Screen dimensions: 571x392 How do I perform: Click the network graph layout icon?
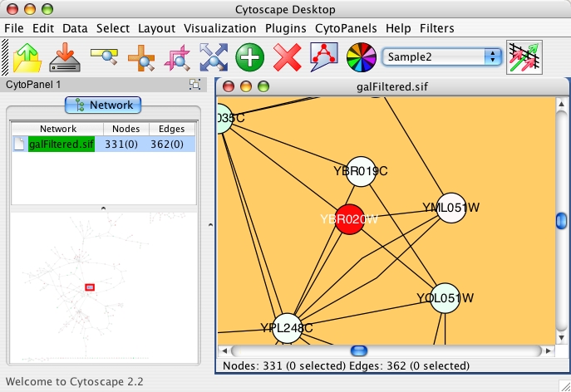323,57
